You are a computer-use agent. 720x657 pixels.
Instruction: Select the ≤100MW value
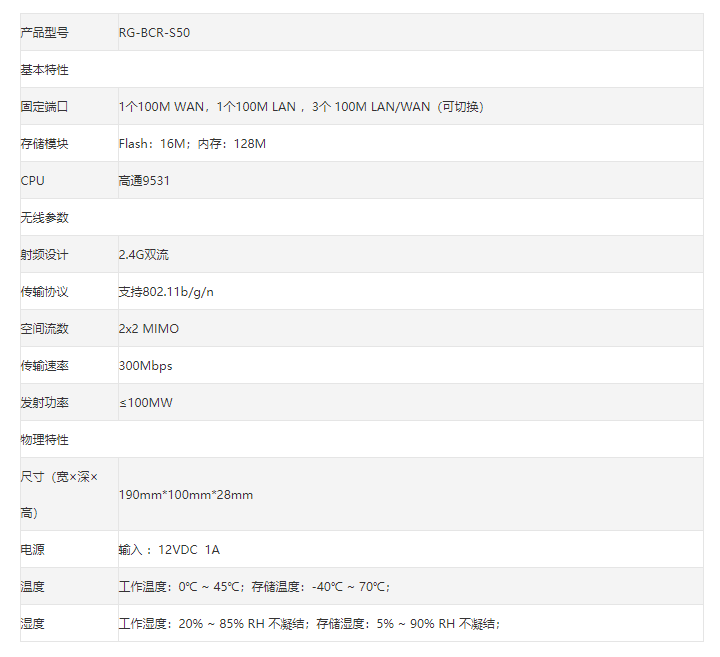click(x=146, y=402)
